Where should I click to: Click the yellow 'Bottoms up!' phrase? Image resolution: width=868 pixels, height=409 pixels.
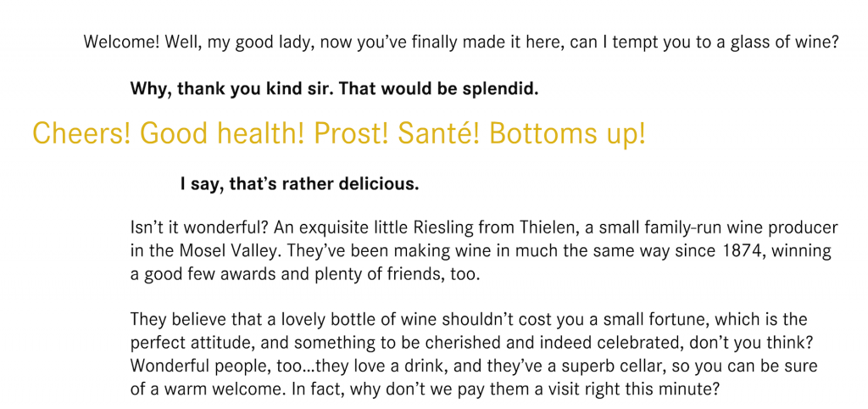coord(567,135)
